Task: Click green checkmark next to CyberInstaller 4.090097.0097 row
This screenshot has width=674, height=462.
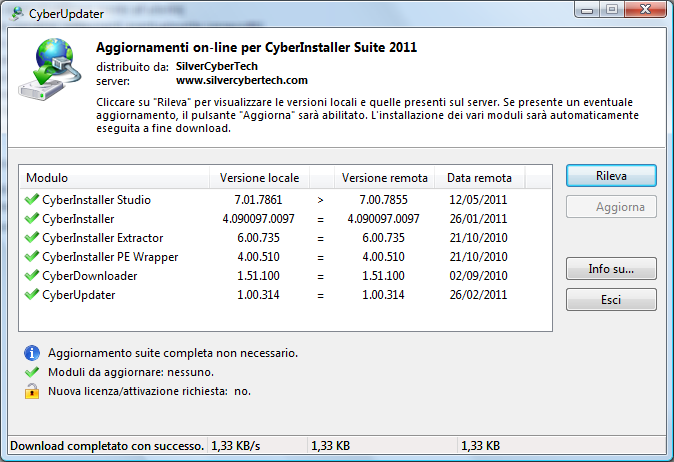Action: [32, 218]
